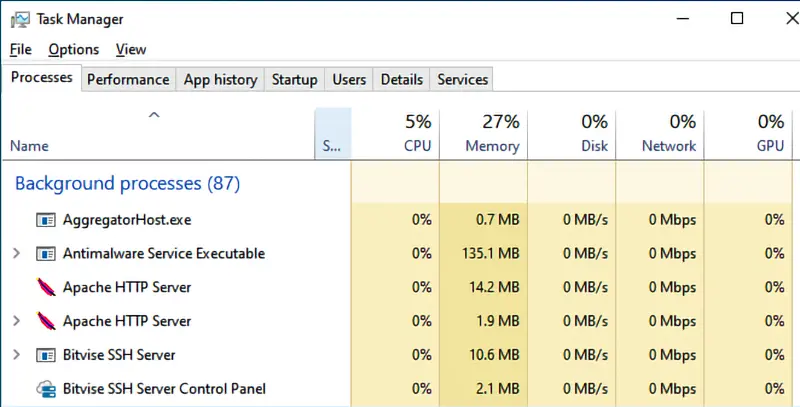This screenshot has width=800, height=407.
Task: Expand the Antimalware Service Executable process
Action: [16, 253]
